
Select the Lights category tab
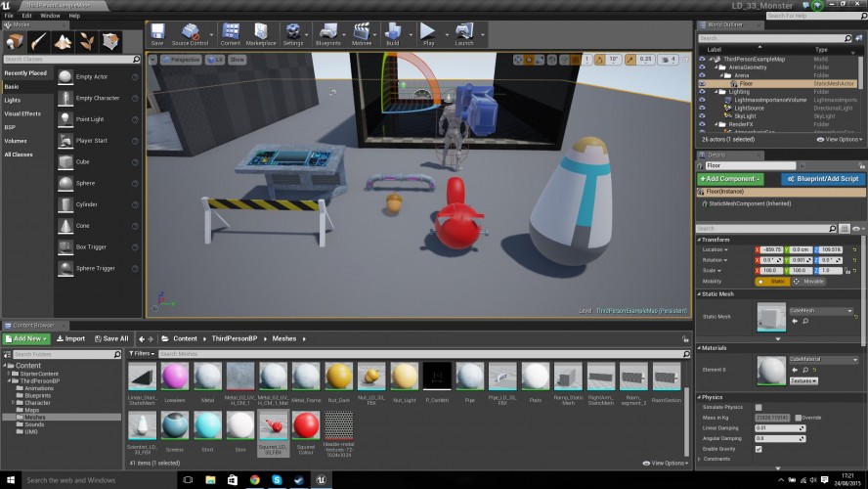tap(13, 100)
